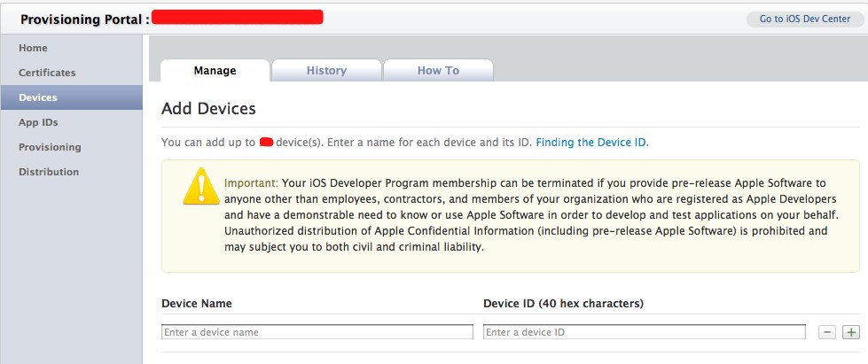868x364 pixels.
Task: Open Provisioning in the sidebar
Action: click(x=50, y=147)
